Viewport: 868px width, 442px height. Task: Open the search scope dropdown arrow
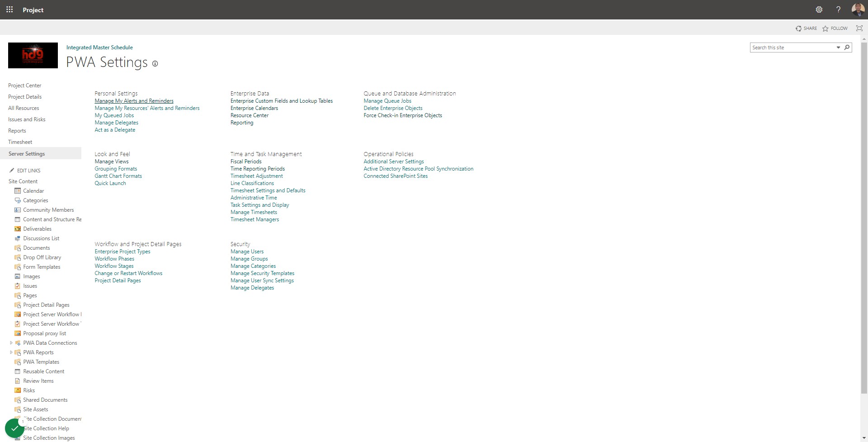pos(838,48)
